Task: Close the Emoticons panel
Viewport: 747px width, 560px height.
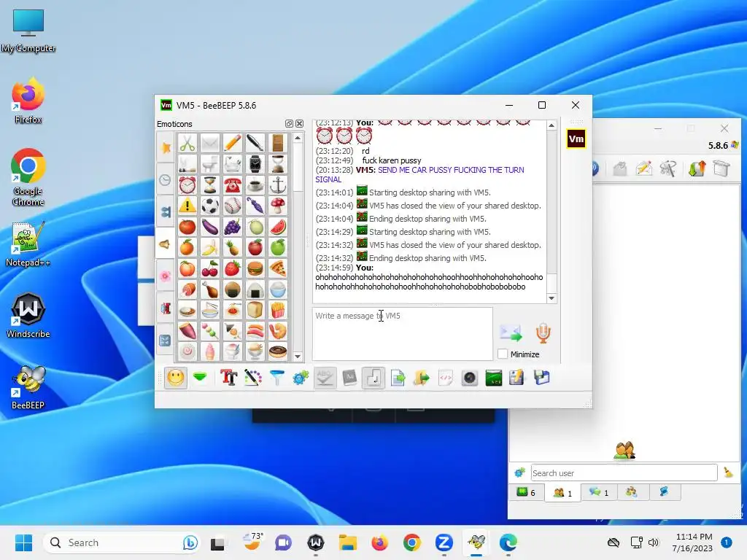Action: (299, 124)
